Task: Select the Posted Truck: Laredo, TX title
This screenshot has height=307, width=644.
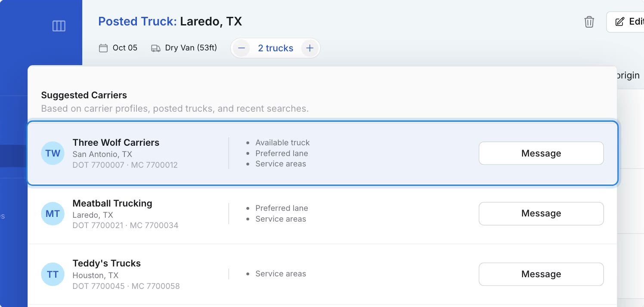Action: [170, 22]
